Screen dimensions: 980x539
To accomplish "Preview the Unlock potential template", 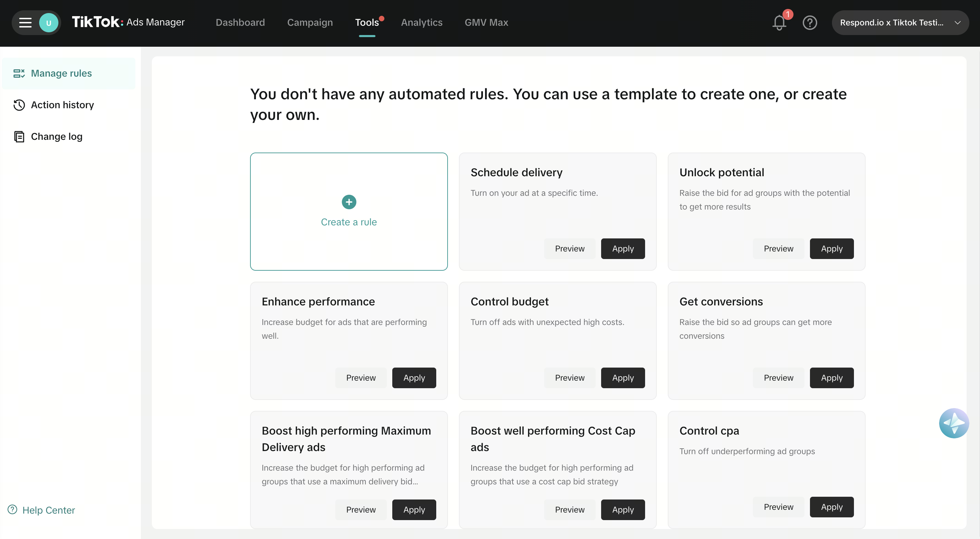I will coord(778,248).
